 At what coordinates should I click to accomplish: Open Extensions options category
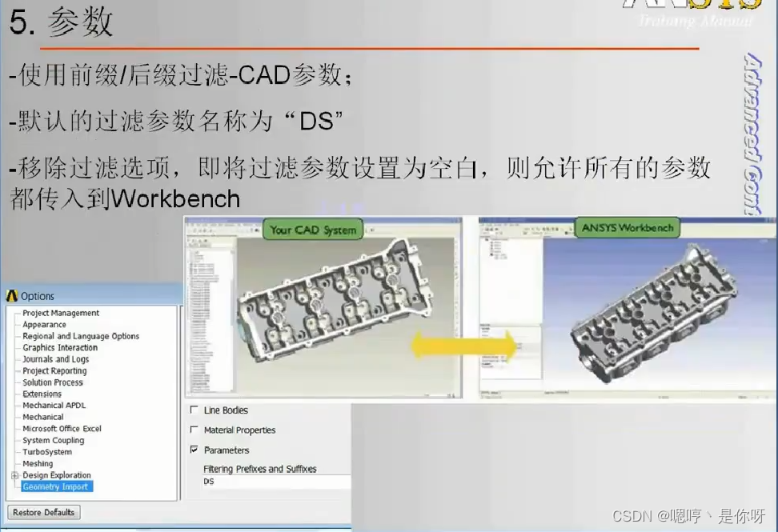[x=42, y=394]
